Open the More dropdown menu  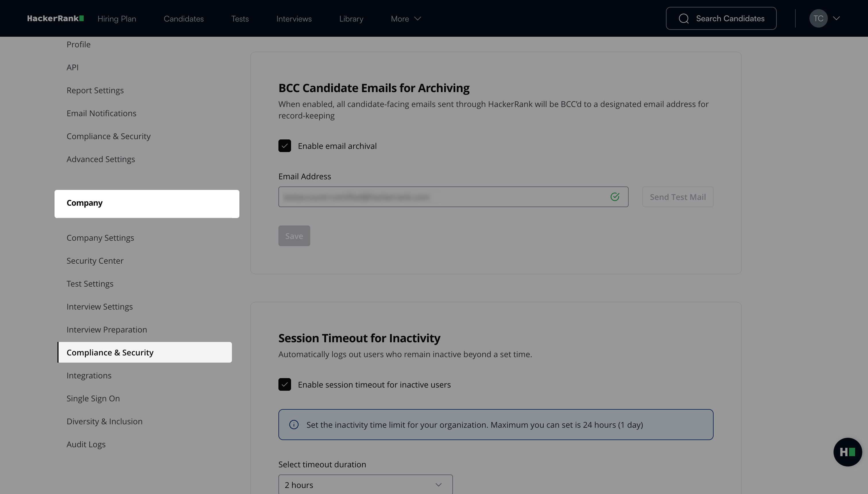click(x=406, y=19)
